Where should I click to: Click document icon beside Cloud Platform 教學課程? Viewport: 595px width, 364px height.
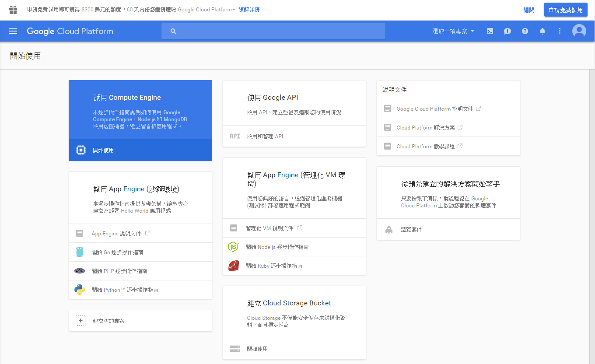[388, 146]
